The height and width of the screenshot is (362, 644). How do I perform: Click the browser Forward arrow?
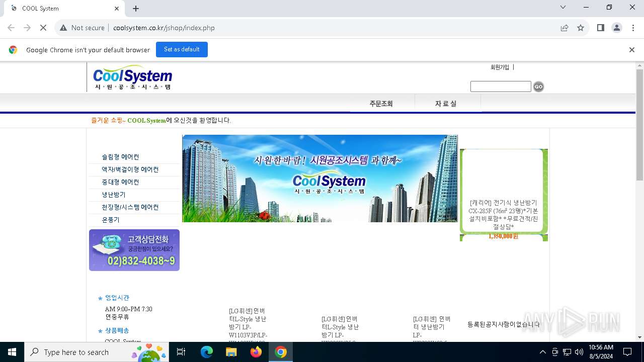coord(27,28)
